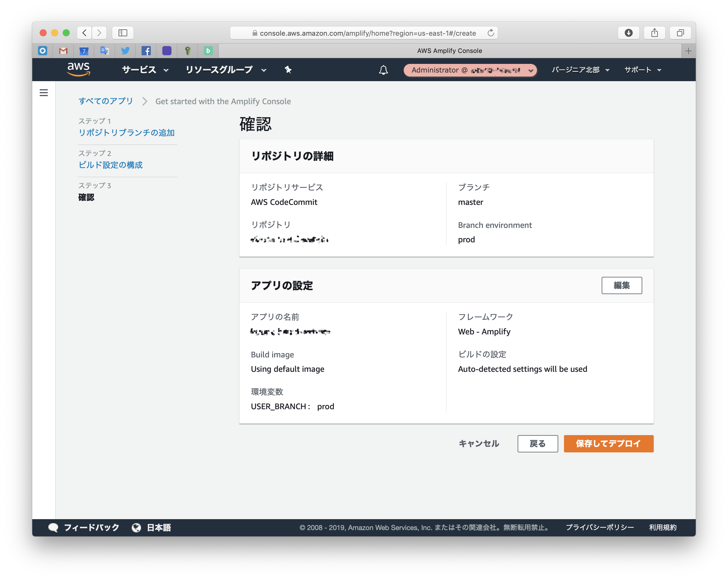Open Gmail from the bookmarks bar
Image resolution: width=728 pixels, height=579 pixels.
tap(63, 51)
